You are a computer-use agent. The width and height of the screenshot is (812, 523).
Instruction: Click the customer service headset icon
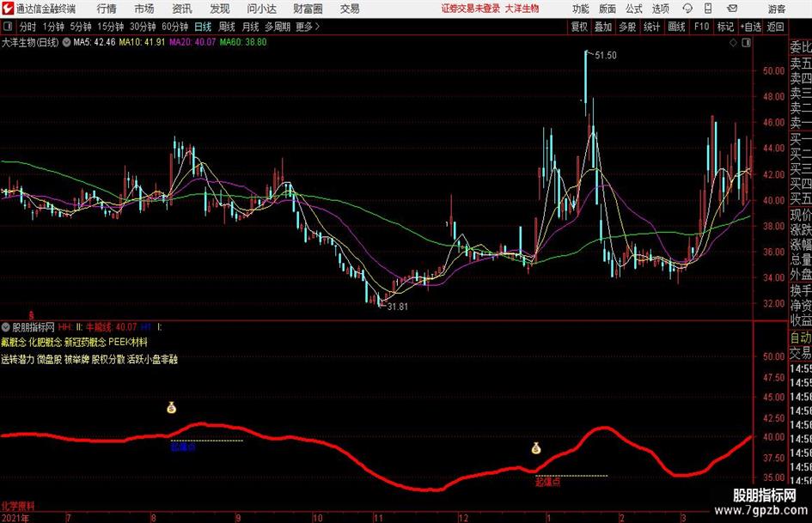pos(687,9)
